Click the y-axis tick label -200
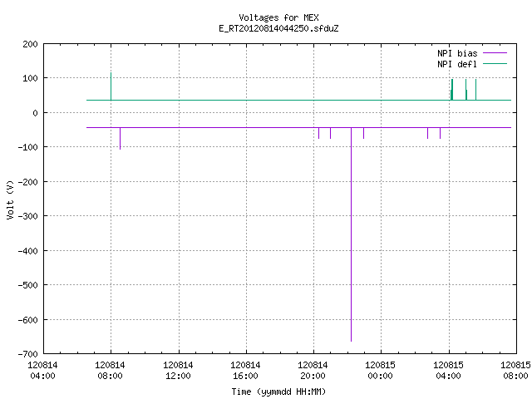Viewport: 532px width, 399px height. (x=27, y=182)
